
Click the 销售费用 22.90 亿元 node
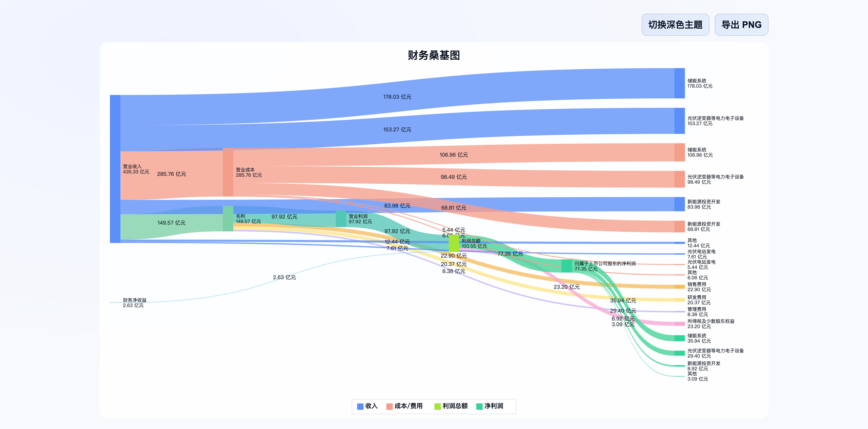(680, 287)
